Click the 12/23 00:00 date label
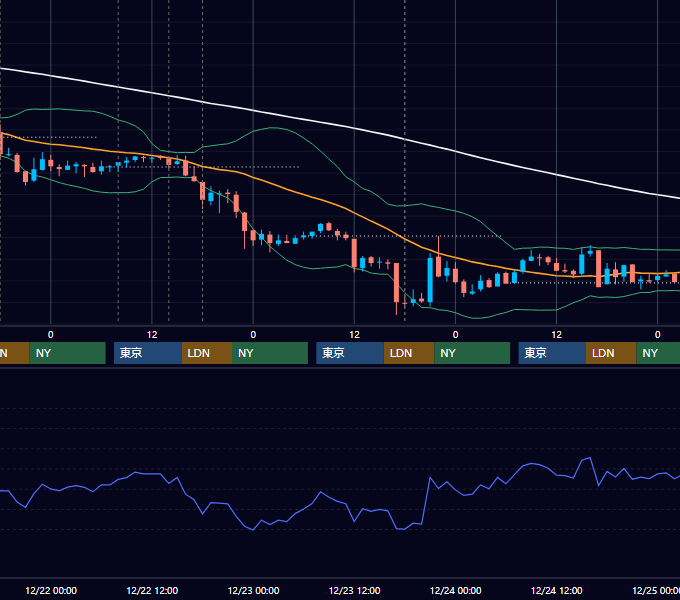The image size is (680, 600). click(x=253, y=590)
